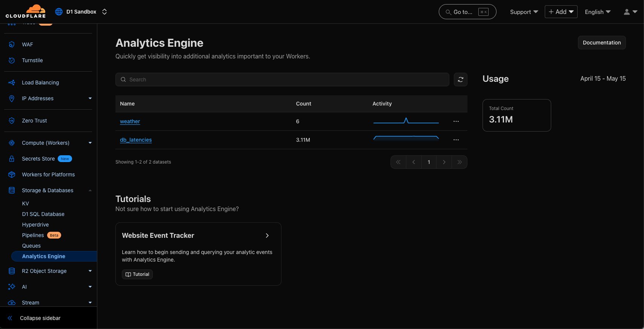Click the Total Count usage card
The height and width of the screenshot is (329, 644).
click(x=517, y=115)
